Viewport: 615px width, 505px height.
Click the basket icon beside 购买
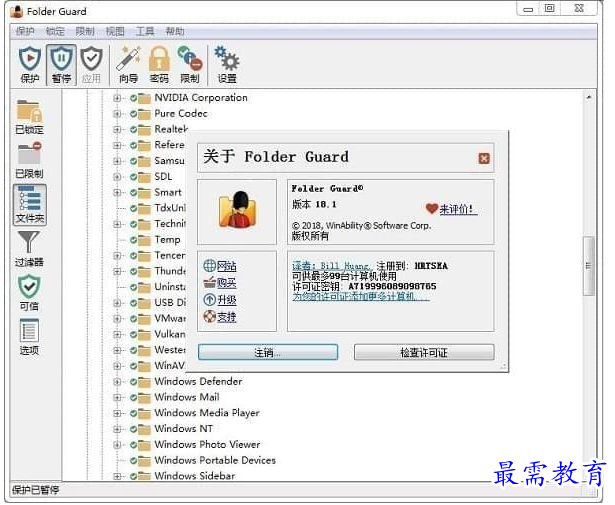[209, 282]
